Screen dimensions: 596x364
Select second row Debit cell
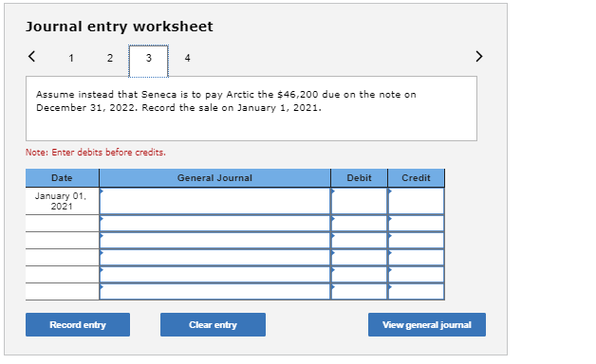click(x=359, y=223)
